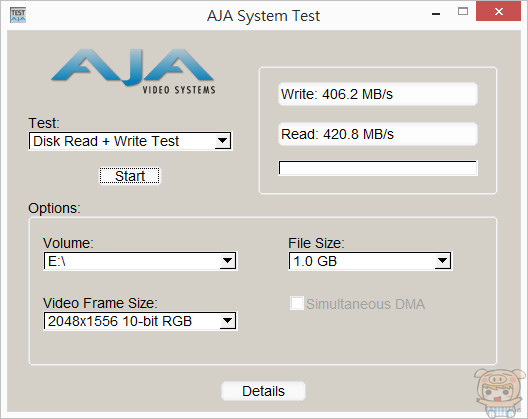This screenshot has width=528, height=419.
Task: Maximize the AJA System Test window
Action: pyautogui.click(x=463, y=12)
